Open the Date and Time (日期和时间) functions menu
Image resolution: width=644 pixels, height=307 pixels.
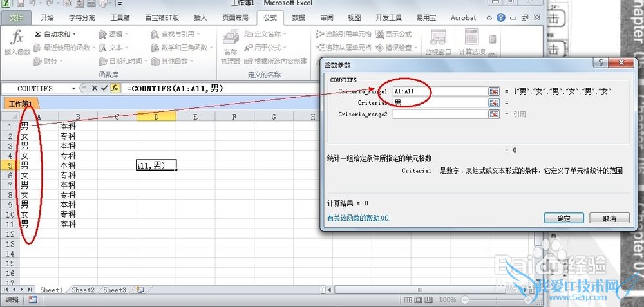[x=123, y=61]
